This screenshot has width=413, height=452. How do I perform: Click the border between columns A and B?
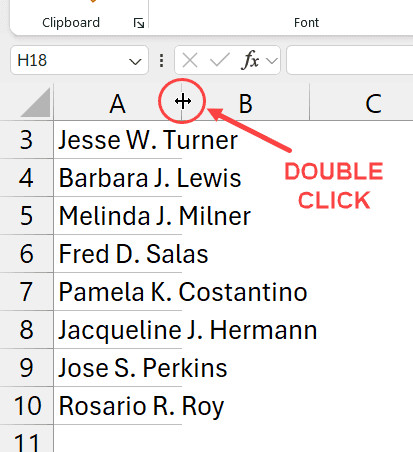click(x=182, y=102)
